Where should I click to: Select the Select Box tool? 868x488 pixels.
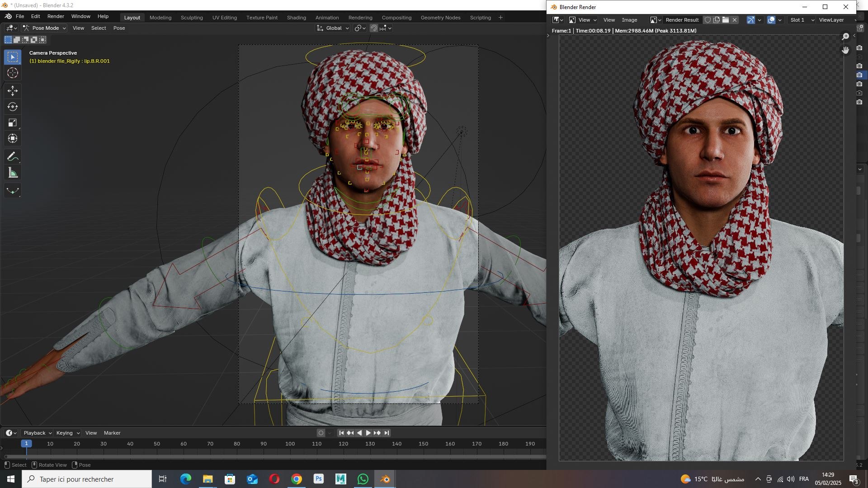tap(13, 57)
